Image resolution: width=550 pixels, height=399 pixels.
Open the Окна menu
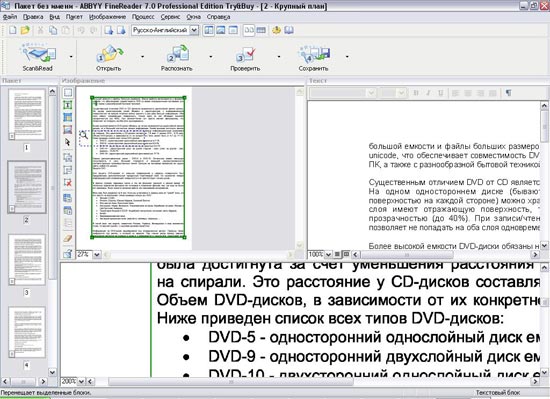194,17
